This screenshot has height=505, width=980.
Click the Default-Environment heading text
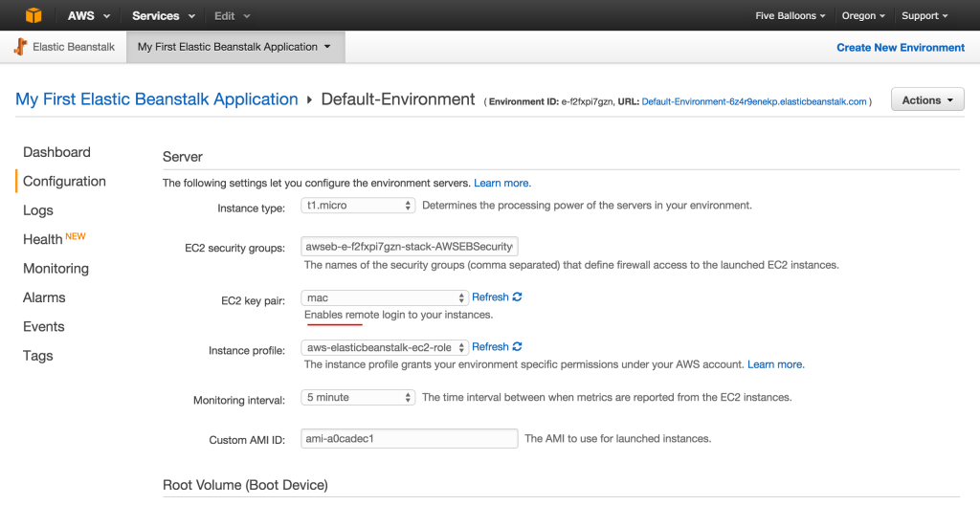[x=398, y=99]
